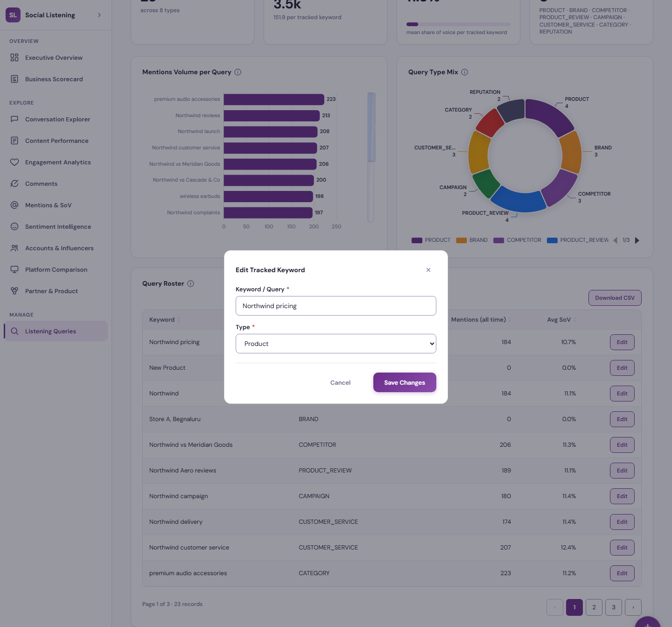This screenshot has width=672, height=627.
Task: Cancel the keyword edit
Action: (340, 382)
